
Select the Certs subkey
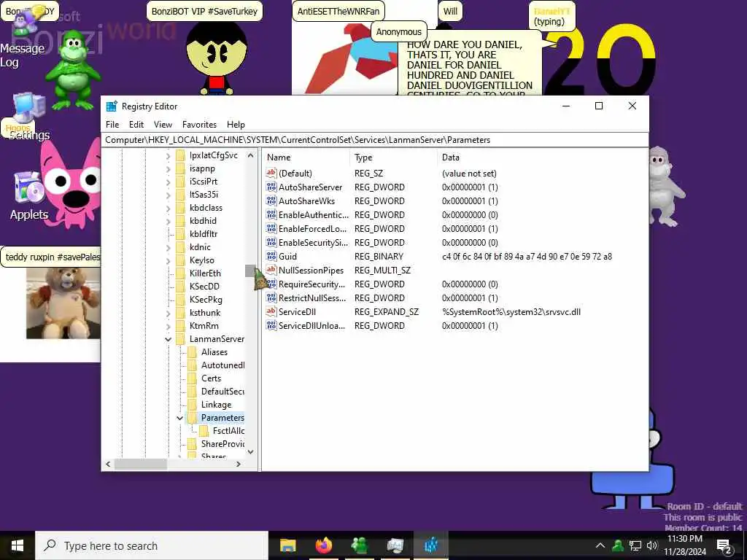[x=211, y=378]
